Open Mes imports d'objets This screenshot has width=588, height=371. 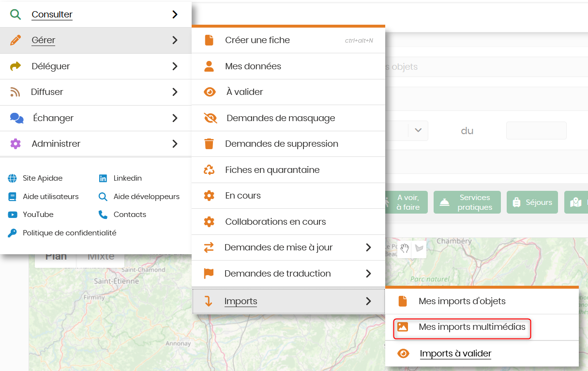coord(482,301)
